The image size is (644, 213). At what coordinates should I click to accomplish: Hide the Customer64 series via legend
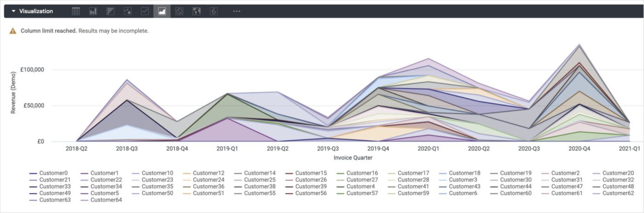click(x=106, y=200)
